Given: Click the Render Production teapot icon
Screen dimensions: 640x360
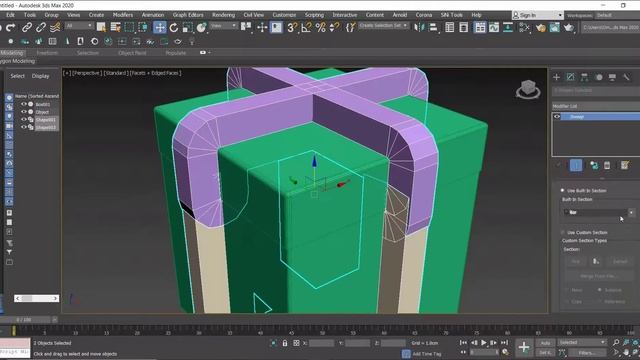Looking at the screenshot, I should pyautogui.click(x=569, y=27).
